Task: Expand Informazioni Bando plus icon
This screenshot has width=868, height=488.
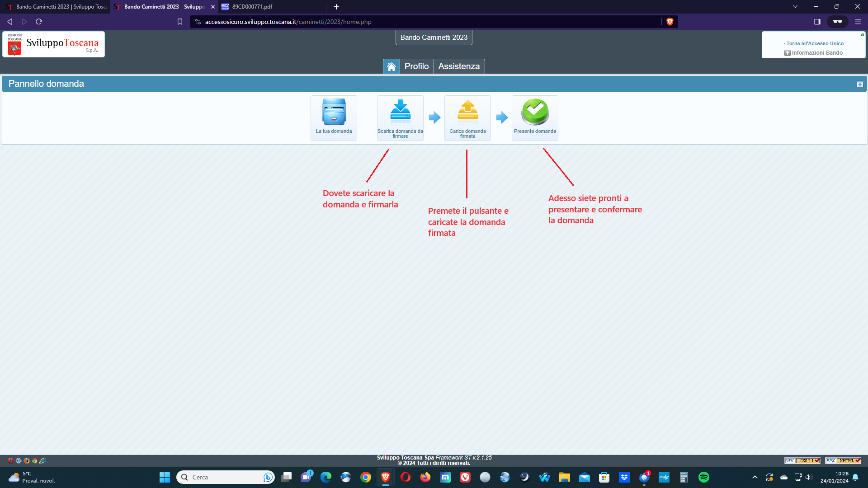Action: point(788,53)
